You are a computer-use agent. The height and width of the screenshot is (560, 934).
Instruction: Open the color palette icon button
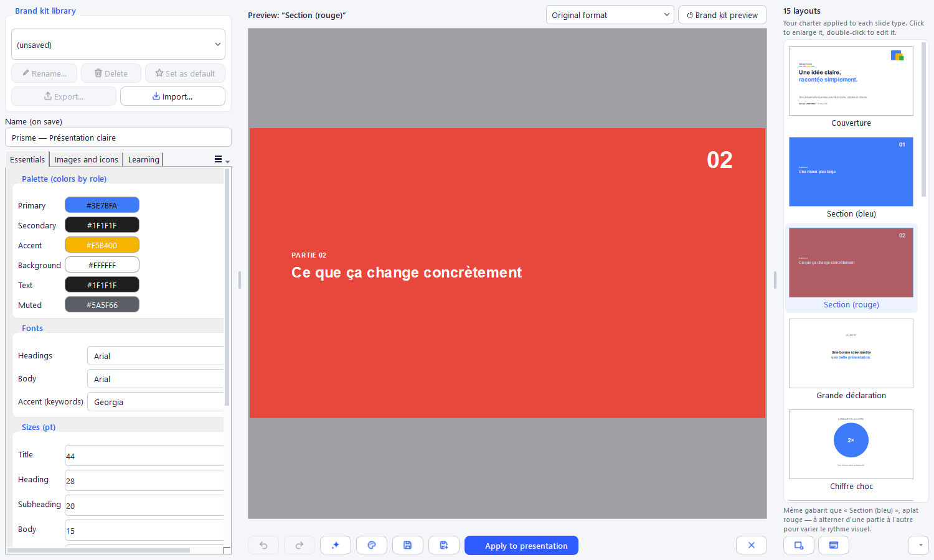pyautogui.click(x=372, y=545)
